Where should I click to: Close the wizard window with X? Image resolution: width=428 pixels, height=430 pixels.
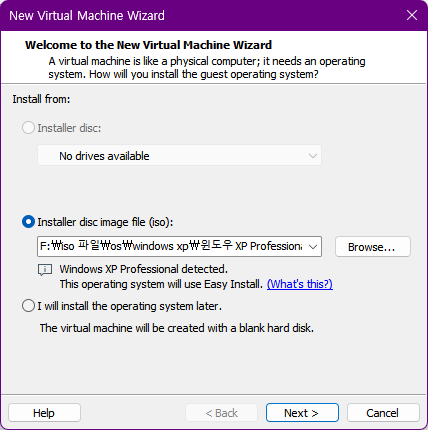pyautogui.click(x=412, y=15)
